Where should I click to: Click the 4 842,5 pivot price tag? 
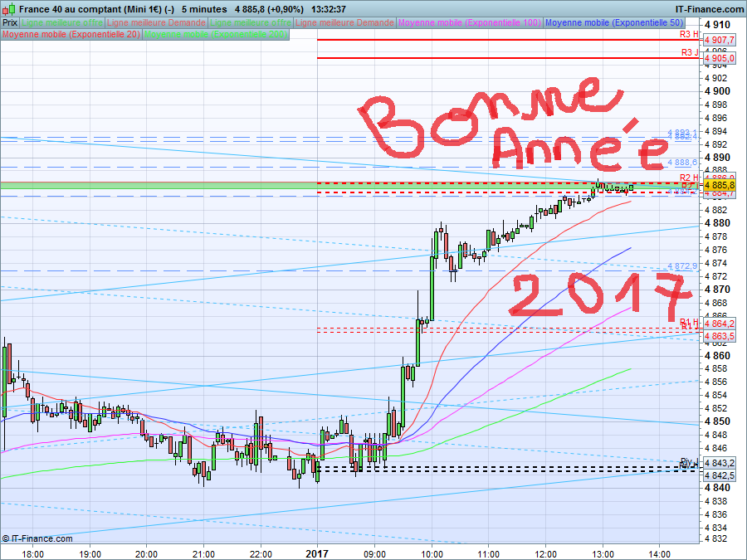[719, 475]
